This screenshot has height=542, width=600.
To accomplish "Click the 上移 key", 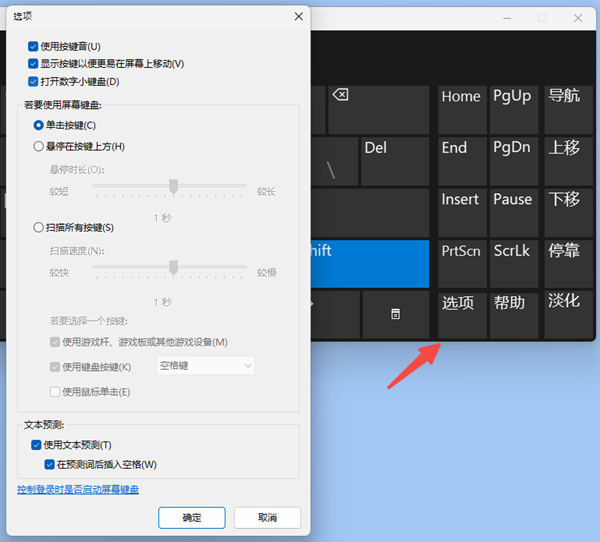I will pyautogui.click(x=569, y=161).
